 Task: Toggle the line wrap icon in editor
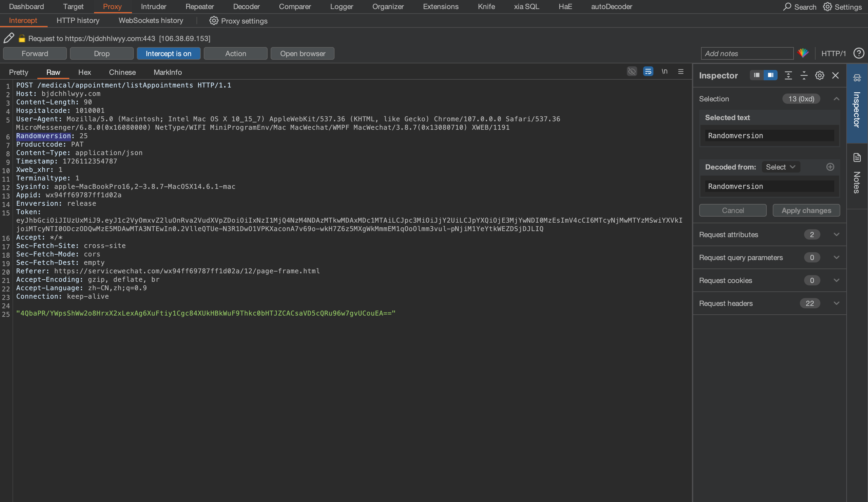coord(648,71)
